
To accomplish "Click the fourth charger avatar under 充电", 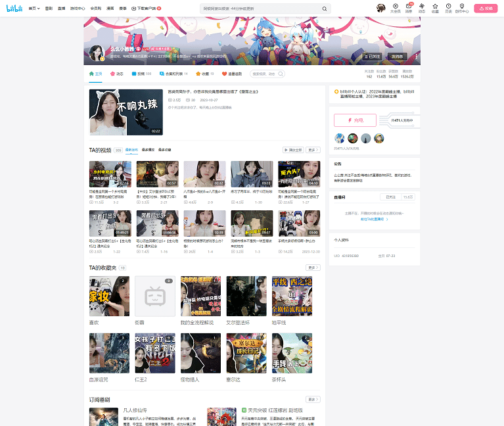I will click(x=379, y=138).
